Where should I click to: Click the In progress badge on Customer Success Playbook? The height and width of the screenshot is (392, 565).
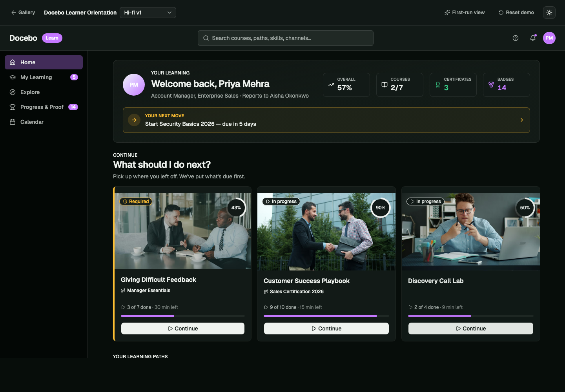point(281,201)
